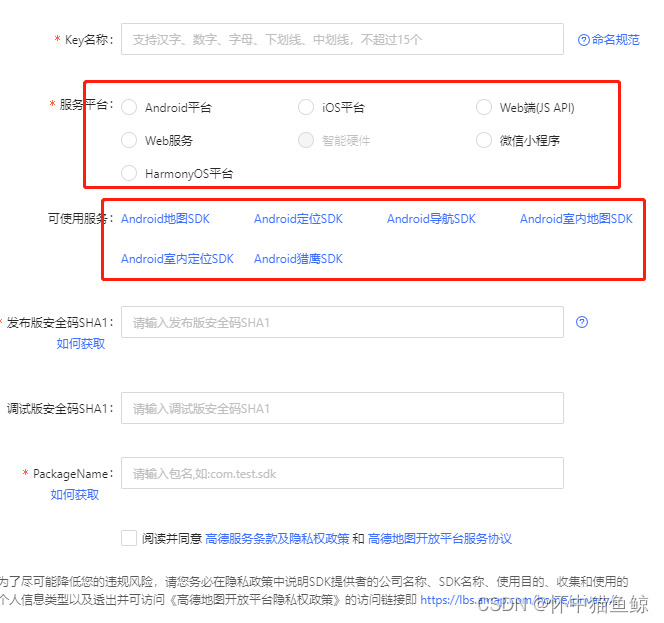
Task: Select the iOS平台 radio button
Action: point(306,107)
